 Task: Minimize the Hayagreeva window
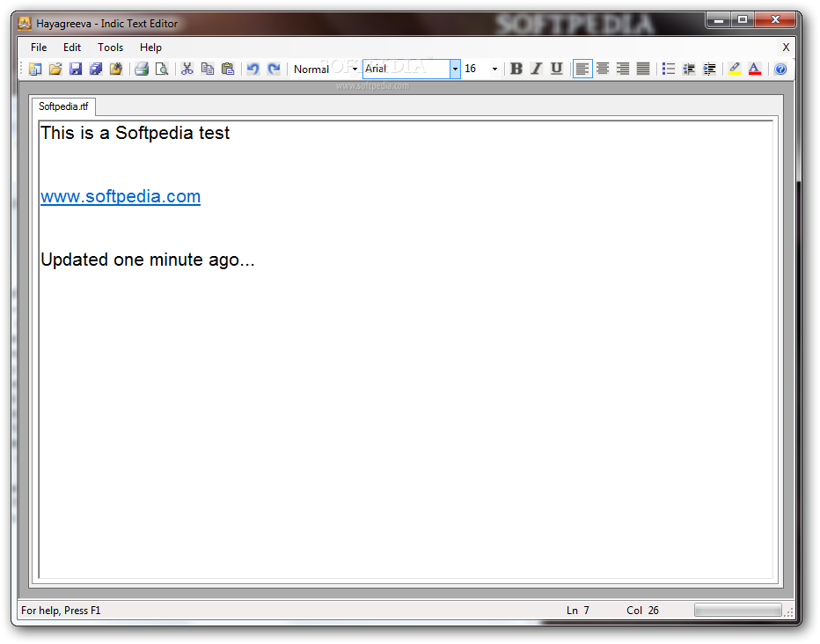coord(719,20)
